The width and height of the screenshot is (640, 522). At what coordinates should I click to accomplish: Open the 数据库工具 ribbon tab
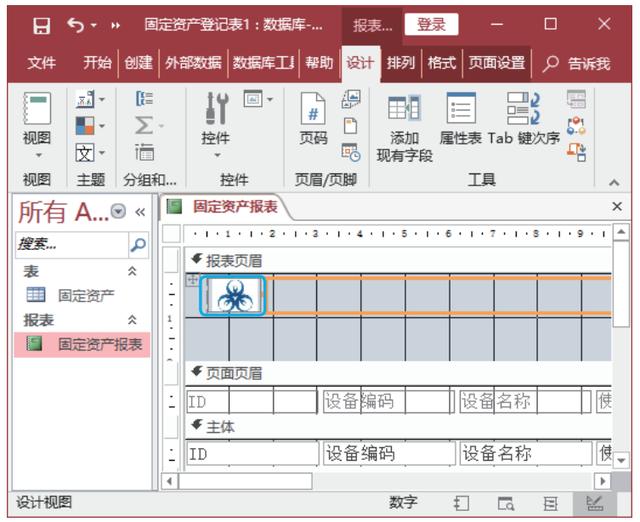(263, 63)
